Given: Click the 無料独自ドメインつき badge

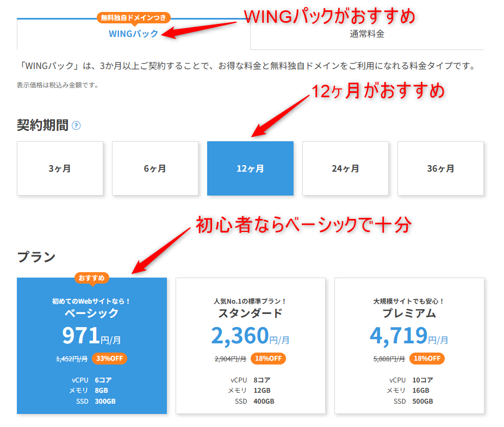Looking at the screenshot, I should pyautogui.click(x=134, y=18).
